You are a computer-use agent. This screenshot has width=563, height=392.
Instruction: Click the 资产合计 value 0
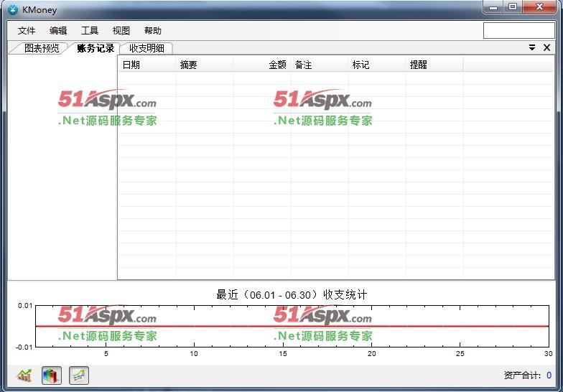click(549, 375)
